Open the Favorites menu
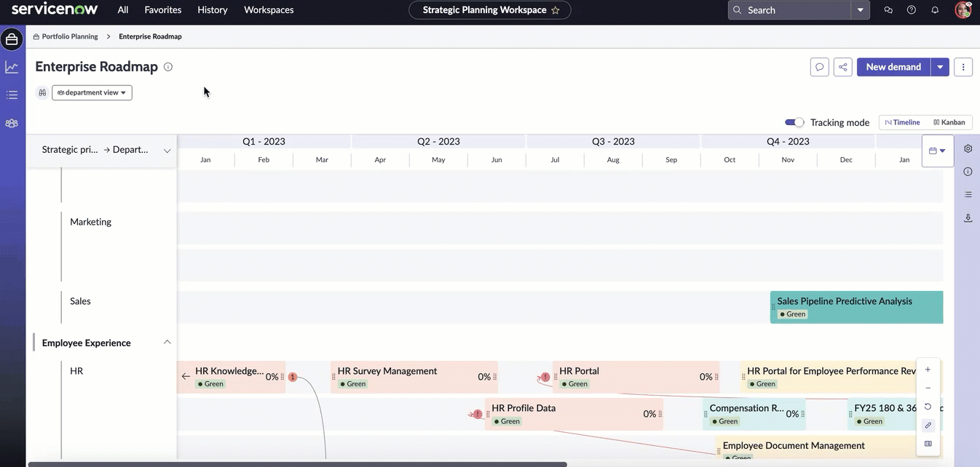 click(163, 10)
